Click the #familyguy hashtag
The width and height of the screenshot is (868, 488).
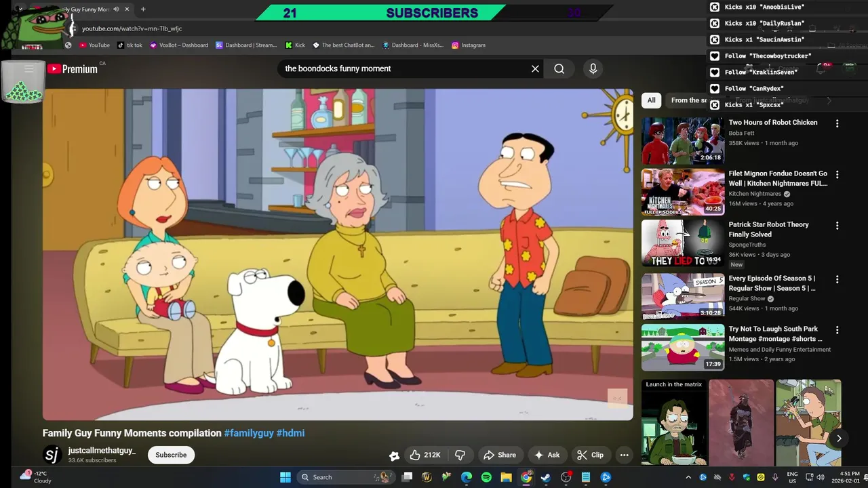pos(249,433)
